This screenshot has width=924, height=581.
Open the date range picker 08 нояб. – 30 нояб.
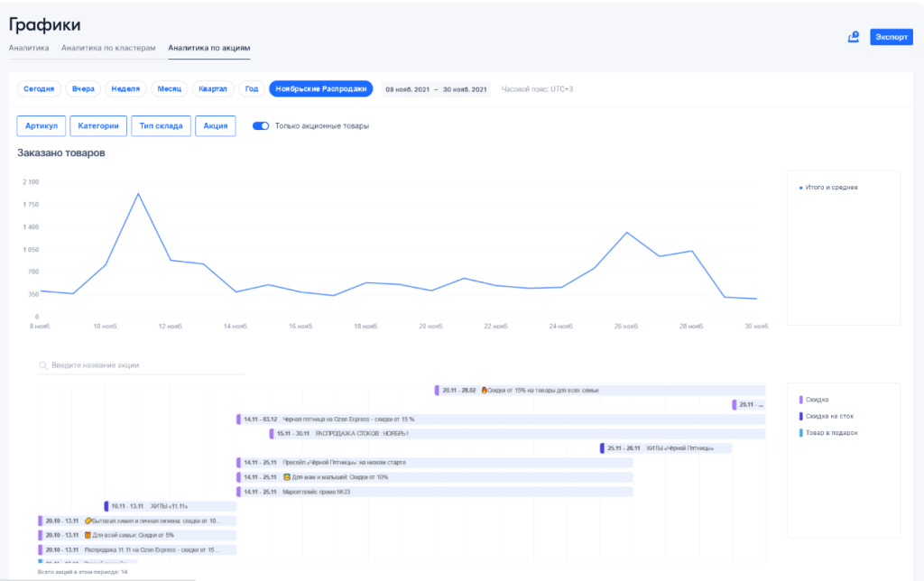tap(436, 89)
